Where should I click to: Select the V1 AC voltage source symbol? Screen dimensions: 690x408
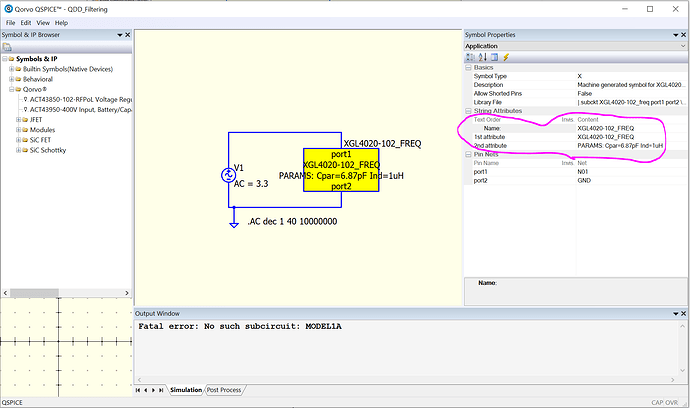(228, 175)
